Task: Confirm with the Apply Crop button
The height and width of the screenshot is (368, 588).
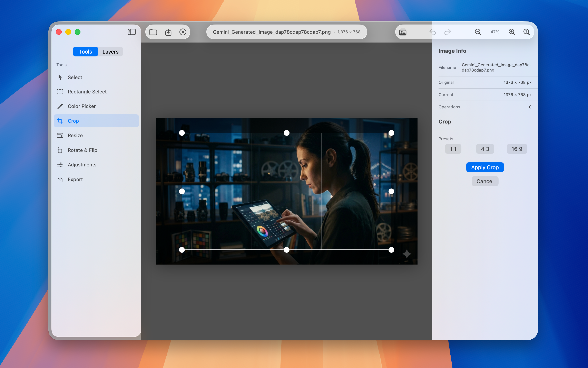Action: tap(485, 167)
